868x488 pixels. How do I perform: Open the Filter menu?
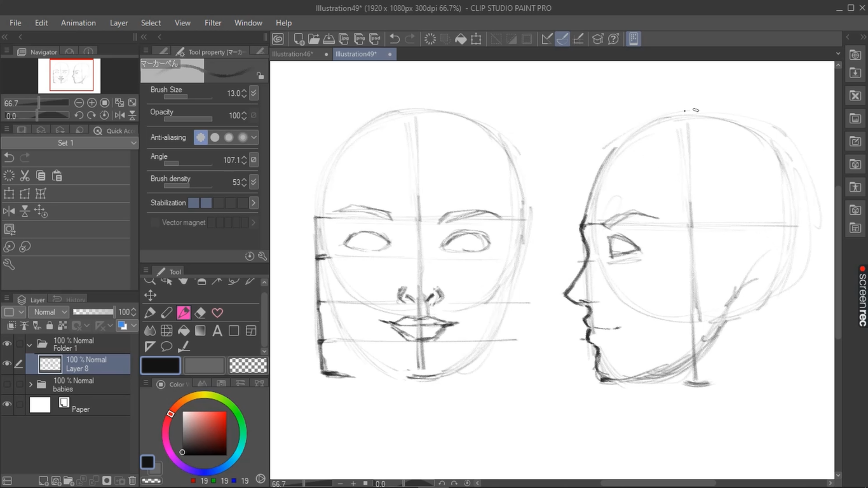click(x=213, y=23)
